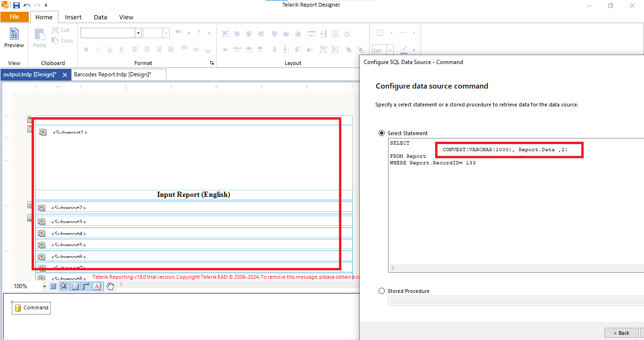Close the output.trdp design tab
The image size is (644, 340).
65,75
